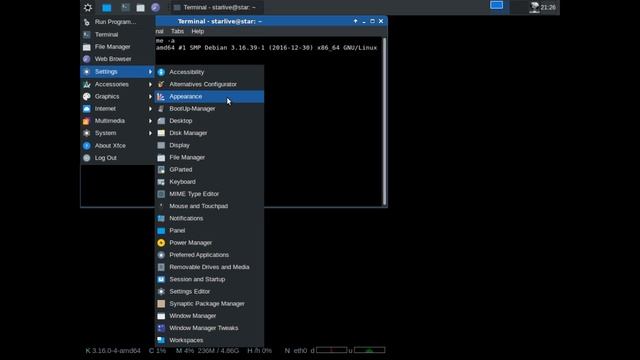The width and height of the screenshot is (640, 360).
Task: Expand the Graphics submenu arrow
Action: point(150,96)
